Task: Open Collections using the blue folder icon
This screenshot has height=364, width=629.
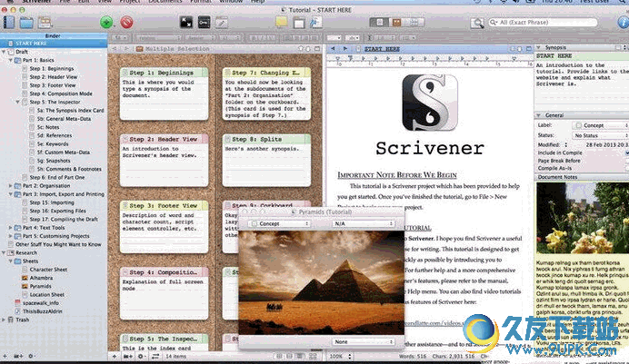Action: point(26,23)
